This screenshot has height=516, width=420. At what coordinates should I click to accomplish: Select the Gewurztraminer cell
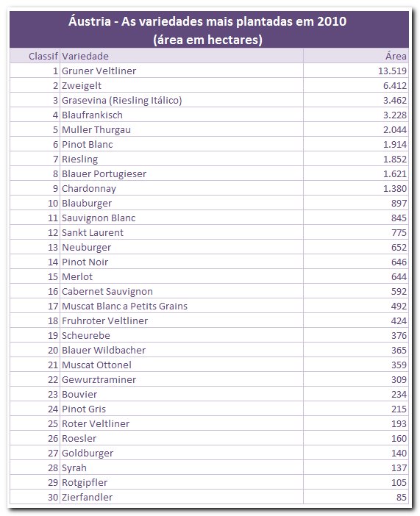pos(182,379)
